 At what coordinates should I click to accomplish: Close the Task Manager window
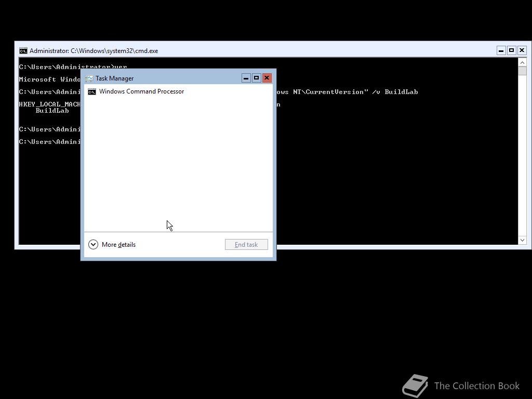click(267, 78)
